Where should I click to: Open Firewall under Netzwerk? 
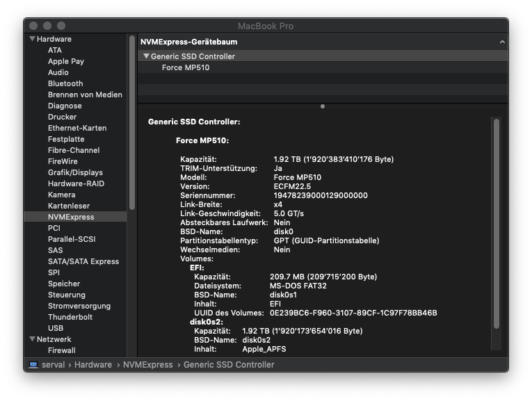(x=61, y=350)
